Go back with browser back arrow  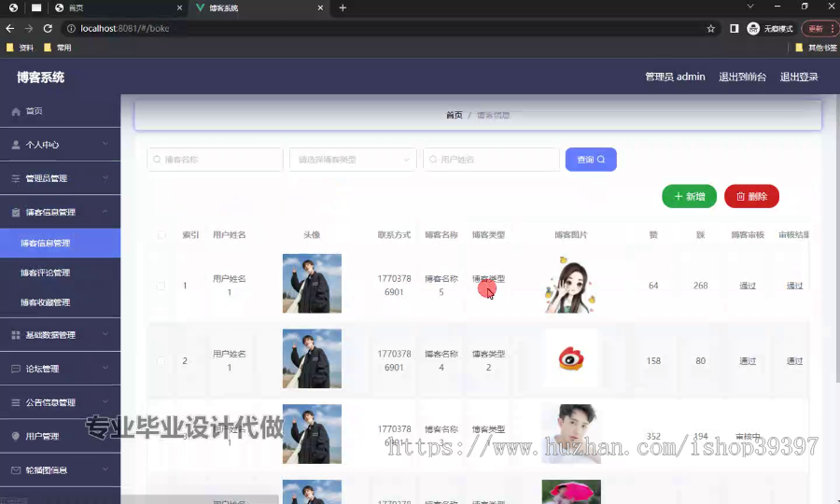(9, 28)
